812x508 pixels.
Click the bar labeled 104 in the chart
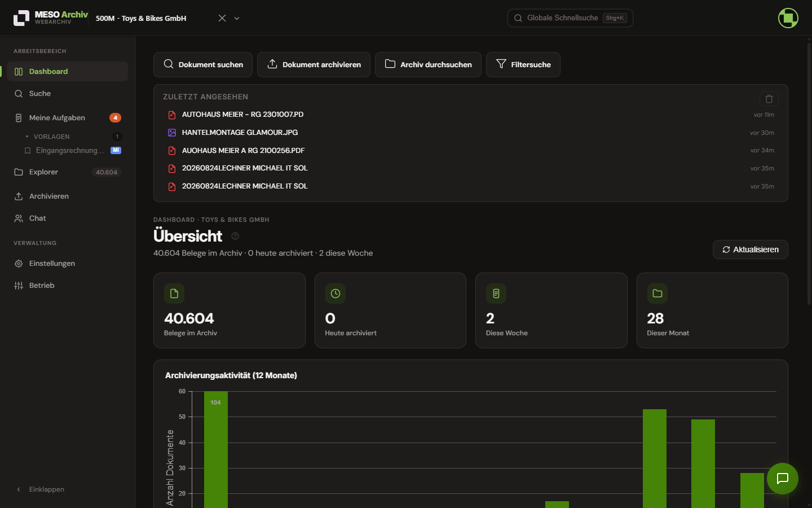pos(216,449)
